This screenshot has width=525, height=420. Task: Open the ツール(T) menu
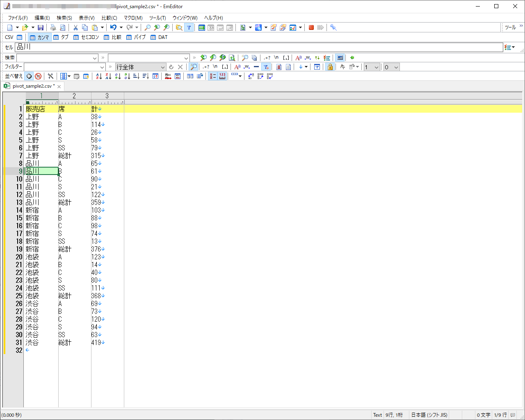coord(157,18)
